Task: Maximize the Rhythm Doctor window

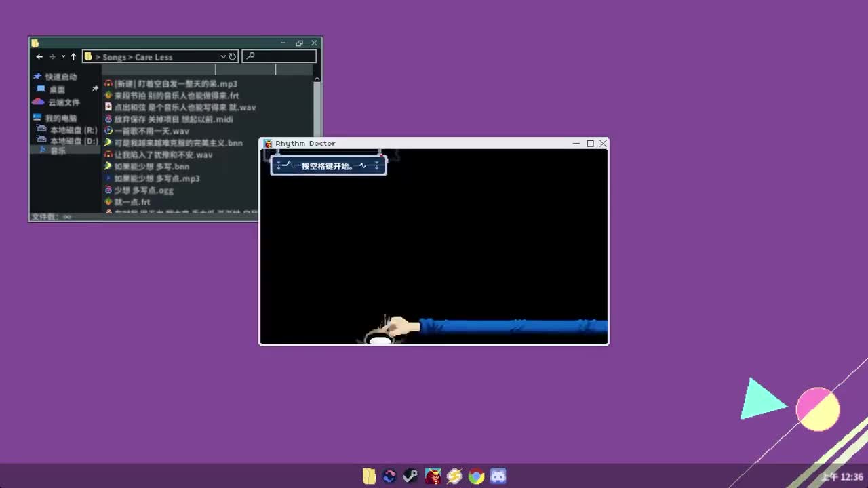Action: pos(590,144)
